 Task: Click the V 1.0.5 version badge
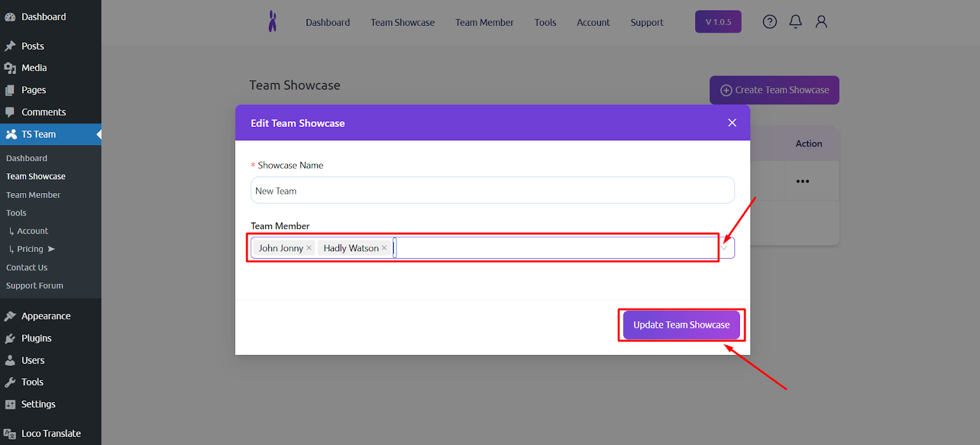click(x=718, y=22)
